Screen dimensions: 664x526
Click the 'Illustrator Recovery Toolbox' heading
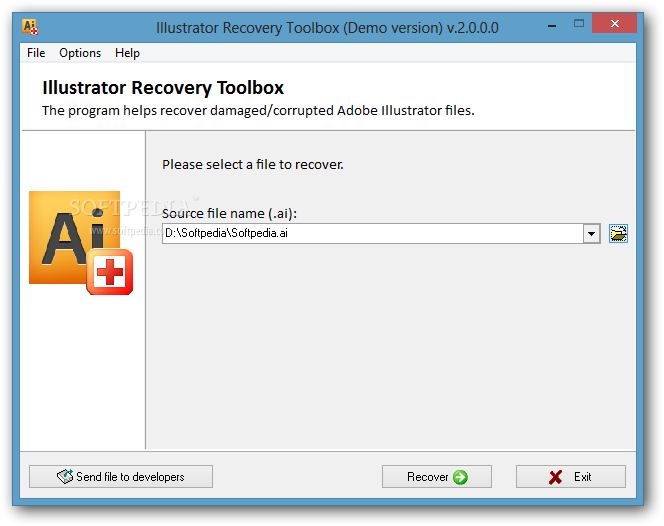point(163,88)
